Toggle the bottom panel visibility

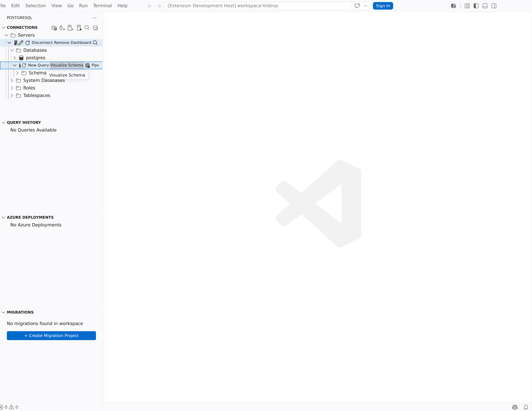click(x=485, y=6)
